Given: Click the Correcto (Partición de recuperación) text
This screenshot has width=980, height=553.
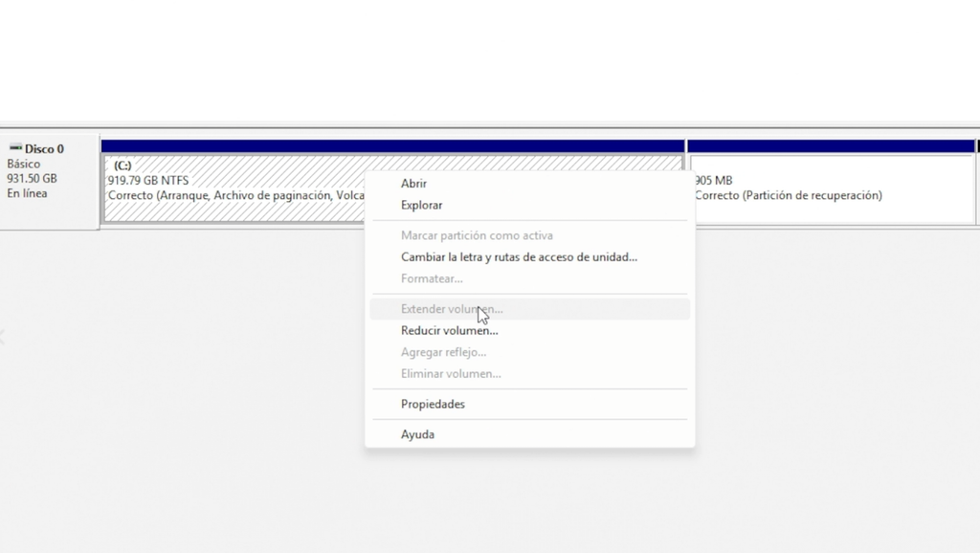Looking at the screenshot, I should pos(789,195).
